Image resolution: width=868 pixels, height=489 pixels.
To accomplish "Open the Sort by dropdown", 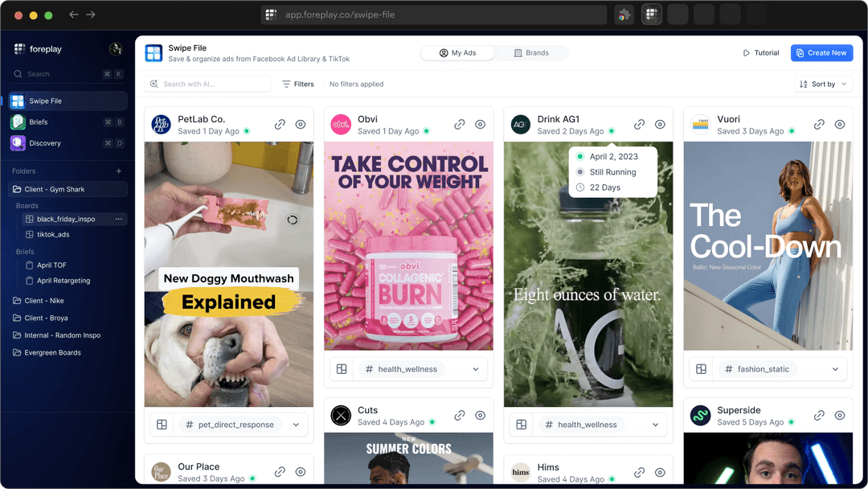I will click(823, 84).
